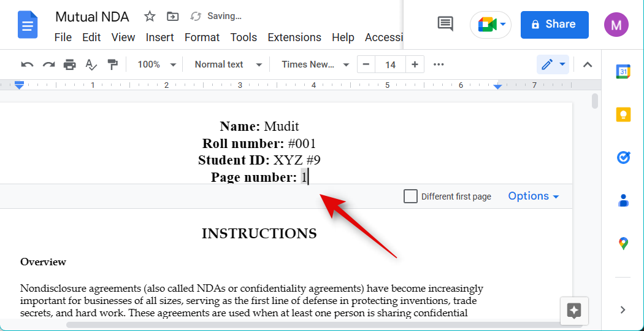Enable Different first page checkbox
The width and height of the screenshot is (644, 331).
point(410,197)
